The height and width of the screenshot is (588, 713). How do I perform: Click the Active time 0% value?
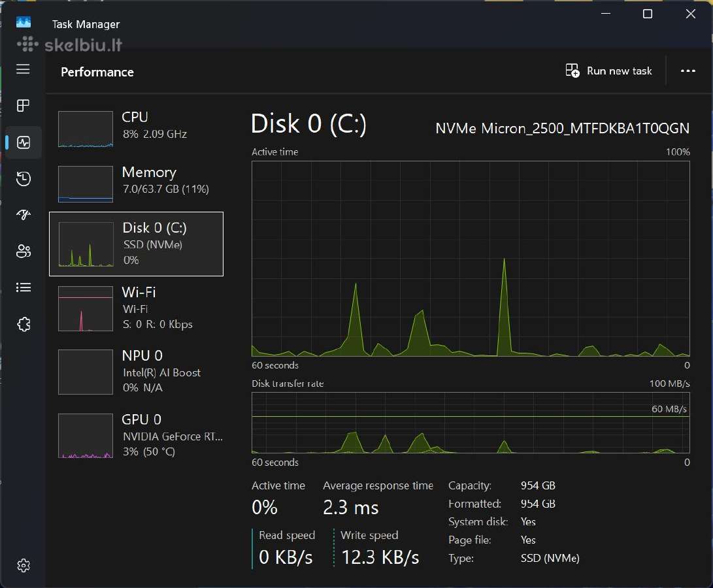(x=265, y=508)
